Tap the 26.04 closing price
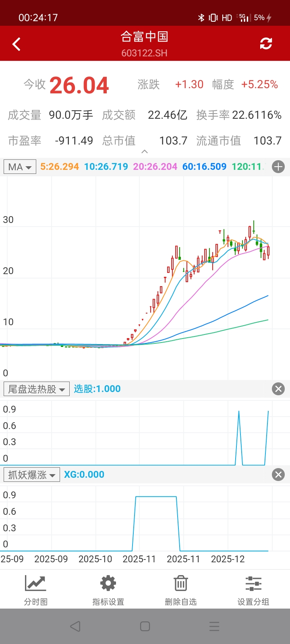 pyautogui.click(x=79, y=85)
